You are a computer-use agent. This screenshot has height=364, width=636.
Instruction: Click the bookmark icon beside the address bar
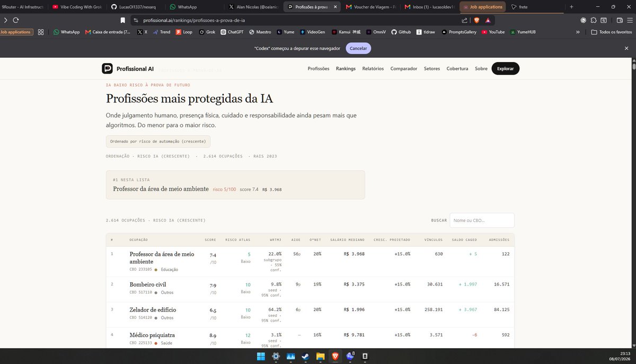tap(123, 20)
